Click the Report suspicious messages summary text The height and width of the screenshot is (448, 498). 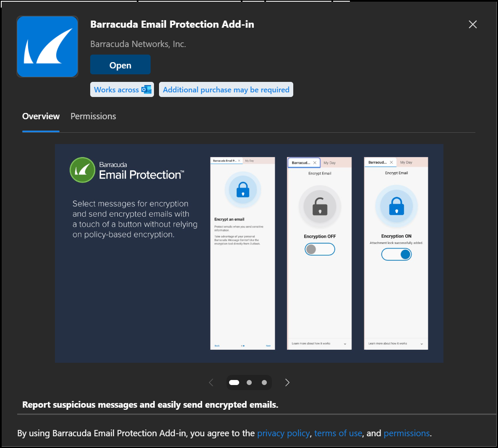150,405
